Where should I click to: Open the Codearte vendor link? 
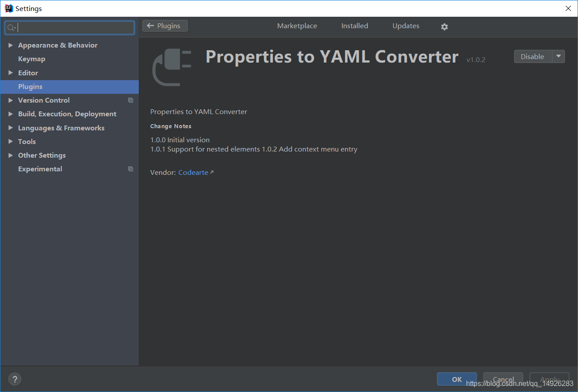(193, 173)
